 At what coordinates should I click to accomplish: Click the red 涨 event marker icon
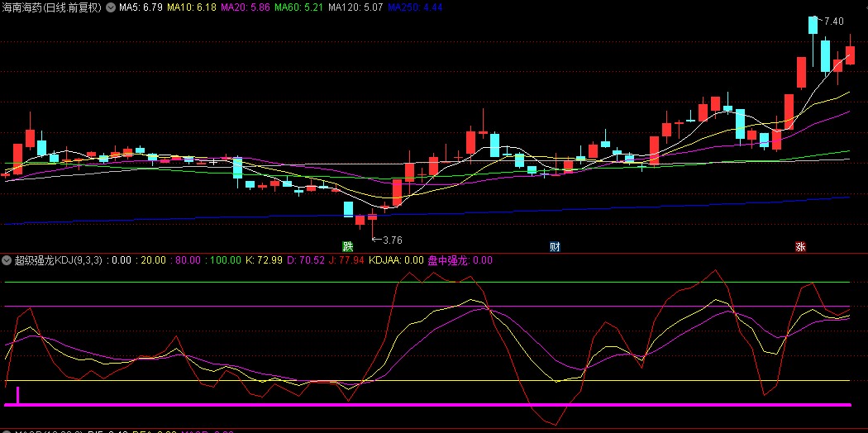tap(800, 246)
